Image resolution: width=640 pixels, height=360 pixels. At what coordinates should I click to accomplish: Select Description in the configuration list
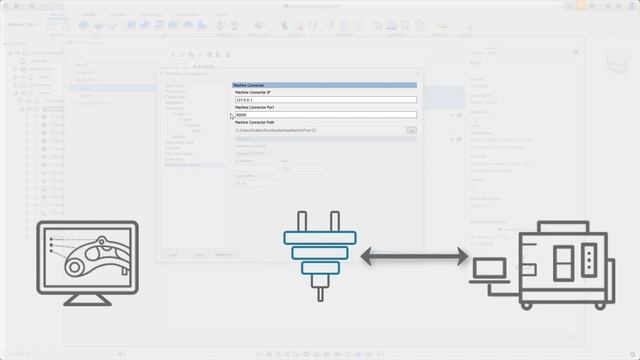[175, 86]
